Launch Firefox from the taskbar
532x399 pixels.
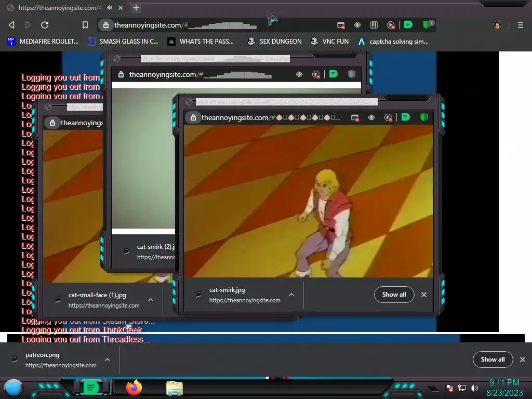tap(134, 388)
